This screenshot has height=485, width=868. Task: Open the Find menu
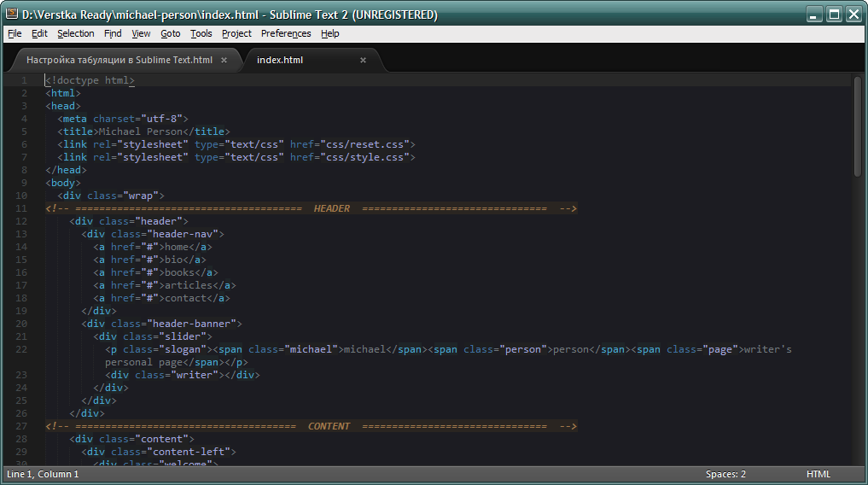(x=113, y=33)
